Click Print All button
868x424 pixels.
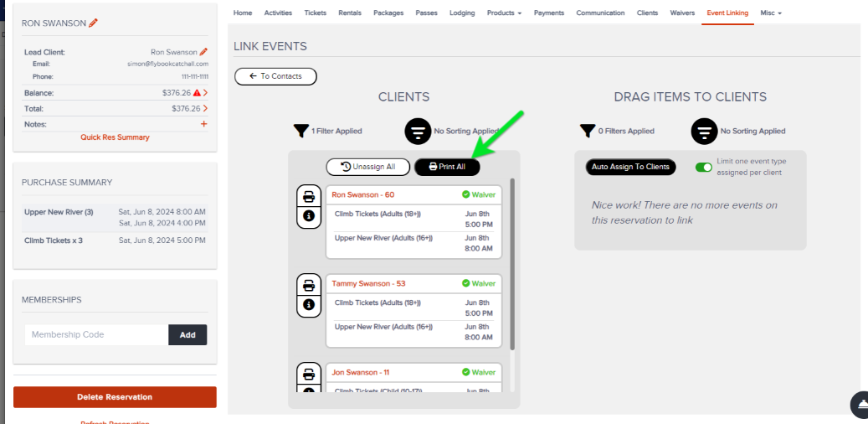pos(447,167)
